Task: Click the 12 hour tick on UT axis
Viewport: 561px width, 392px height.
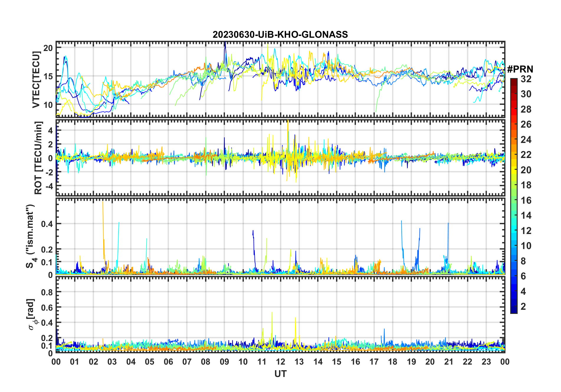Action: (x=280, y=362)
